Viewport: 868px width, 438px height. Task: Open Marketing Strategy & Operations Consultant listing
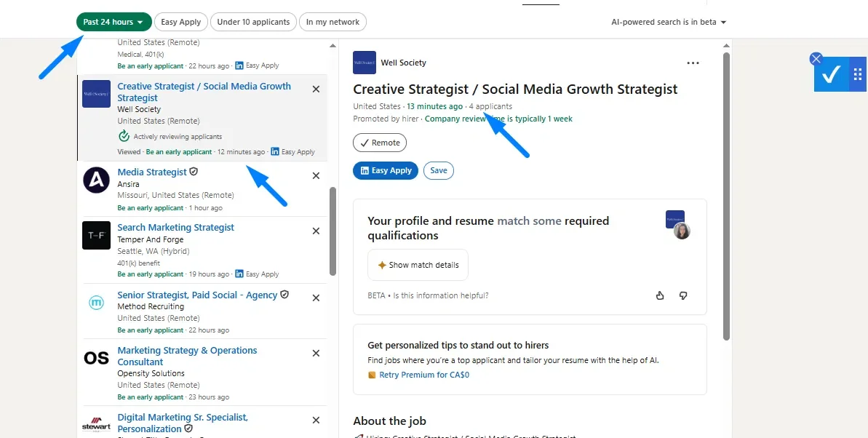click(x=187, y=356)
